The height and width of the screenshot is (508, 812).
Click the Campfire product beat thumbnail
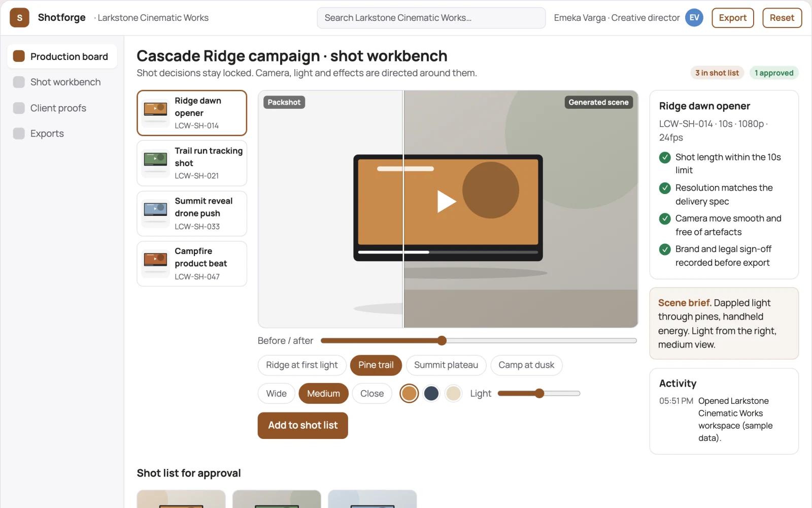click(x=155, y=264)
